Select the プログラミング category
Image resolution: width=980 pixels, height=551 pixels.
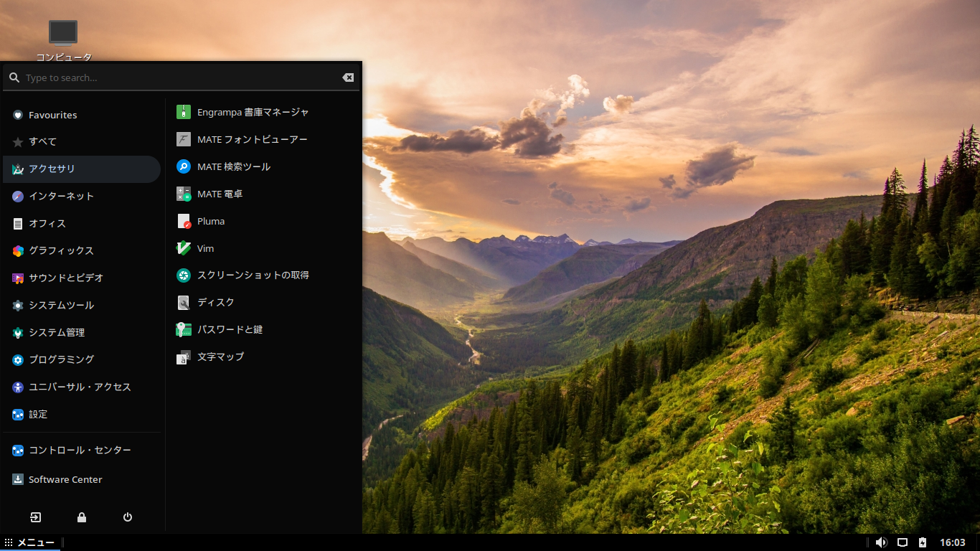(82, 360)
